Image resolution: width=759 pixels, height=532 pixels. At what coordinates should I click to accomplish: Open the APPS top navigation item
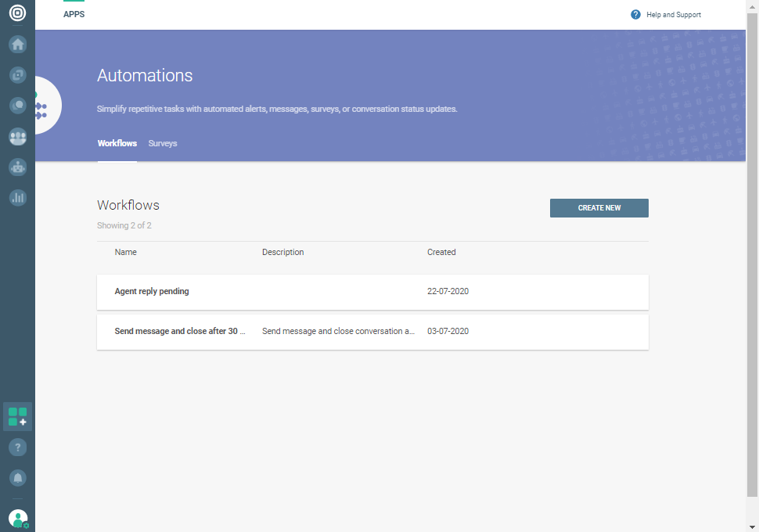74,15
